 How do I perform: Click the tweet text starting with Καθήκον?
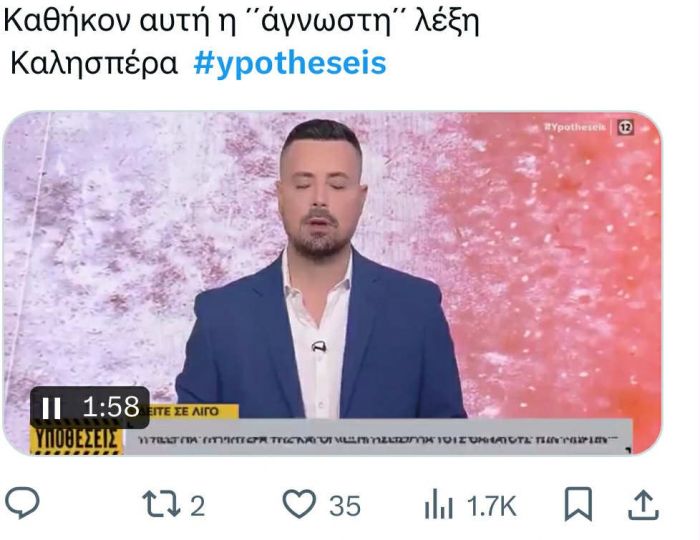[242, 21]
